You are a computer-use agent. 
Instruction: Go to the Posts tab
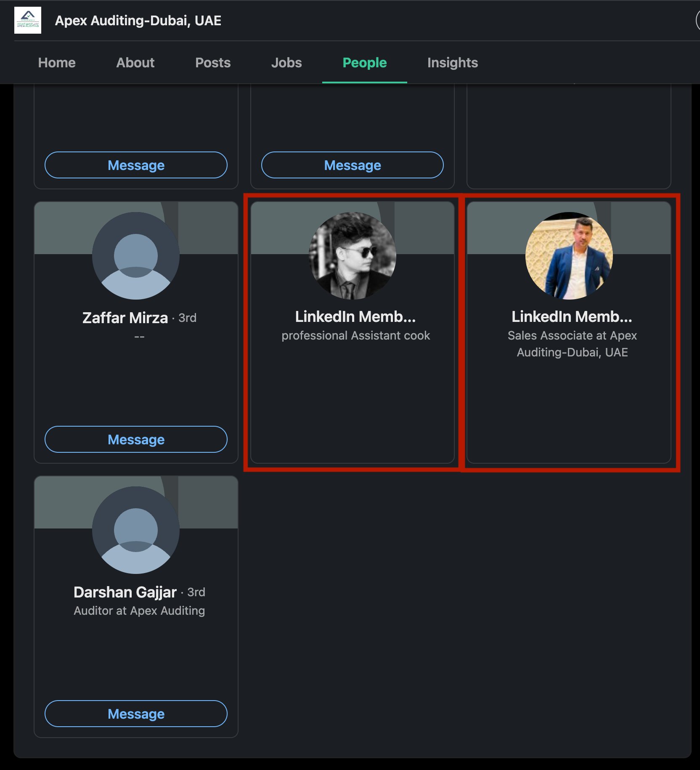click(213, 63)
